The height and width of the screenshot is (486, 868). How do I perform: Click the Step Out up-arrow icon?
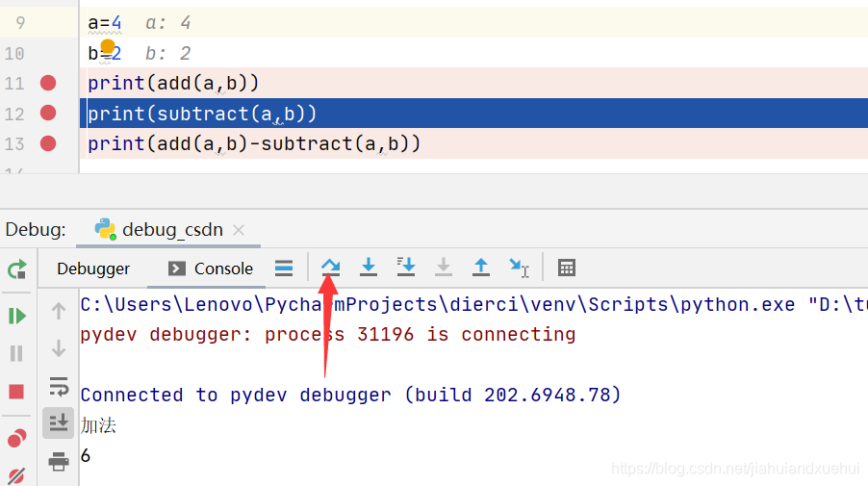tap(481, 268)
